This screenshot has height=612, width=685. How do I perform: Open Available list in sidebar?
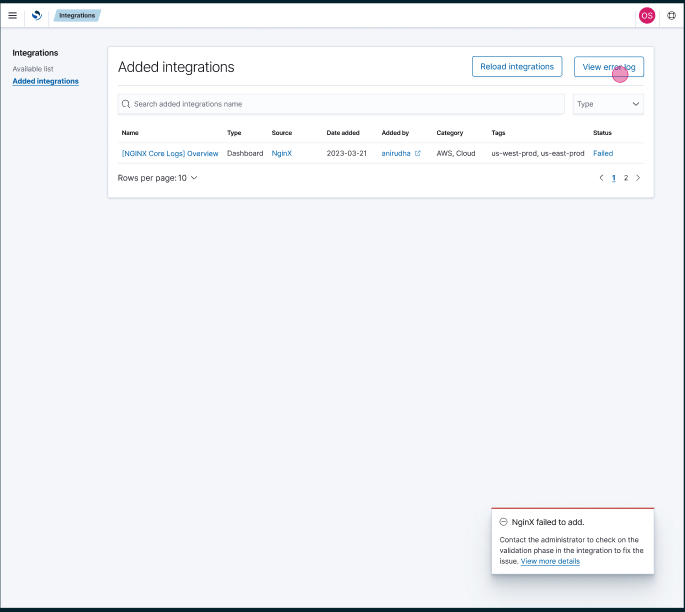pyautogui.click(x=33, y=69)
